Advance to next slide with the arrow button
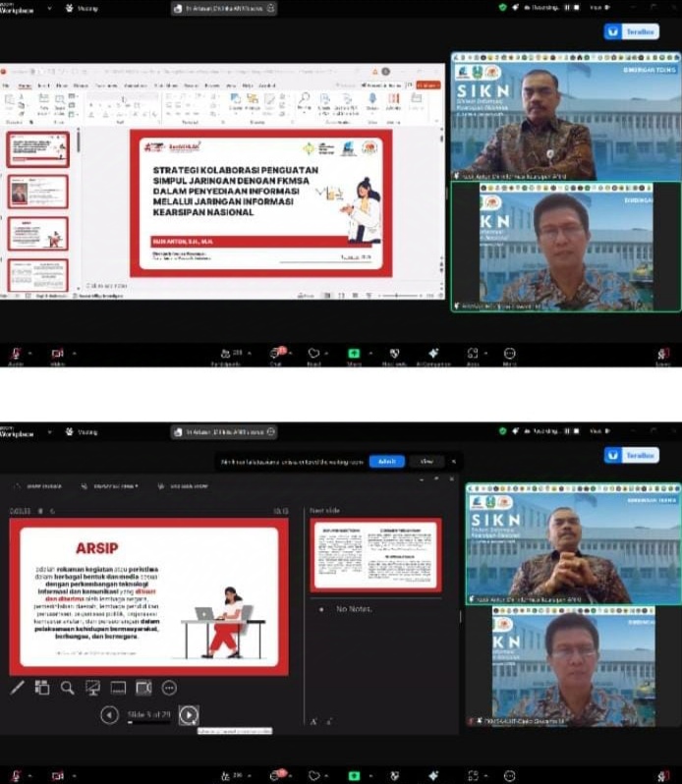682x784 pixels. pyautogui.click(x=189, y=715)
